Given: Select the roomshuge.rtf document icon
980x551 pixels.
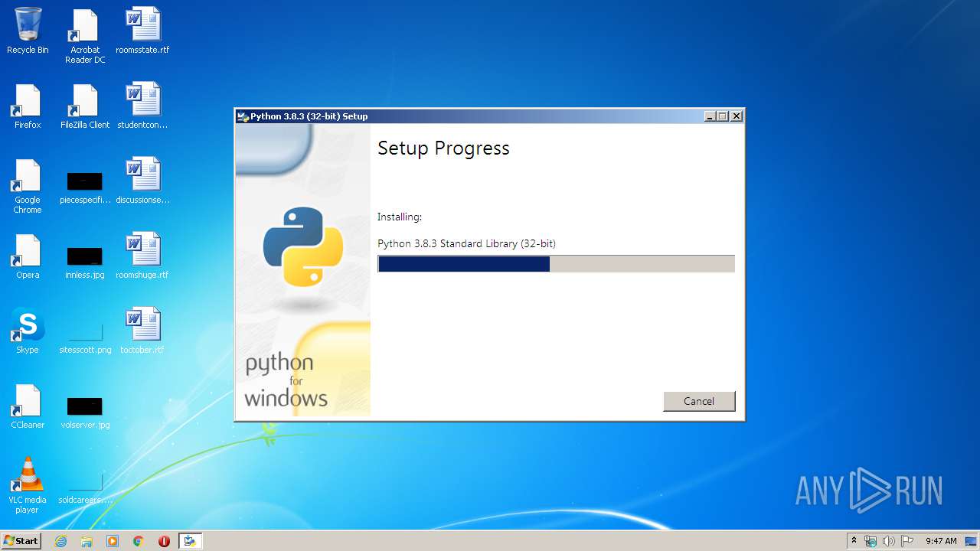Looking at the screenshot, I should 142,256.
